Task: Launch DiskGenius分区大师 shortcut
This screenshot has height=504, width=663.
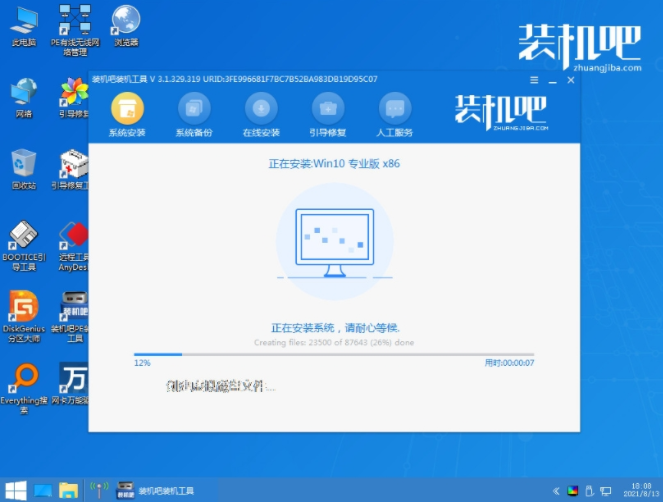Action: click(24, 316)
